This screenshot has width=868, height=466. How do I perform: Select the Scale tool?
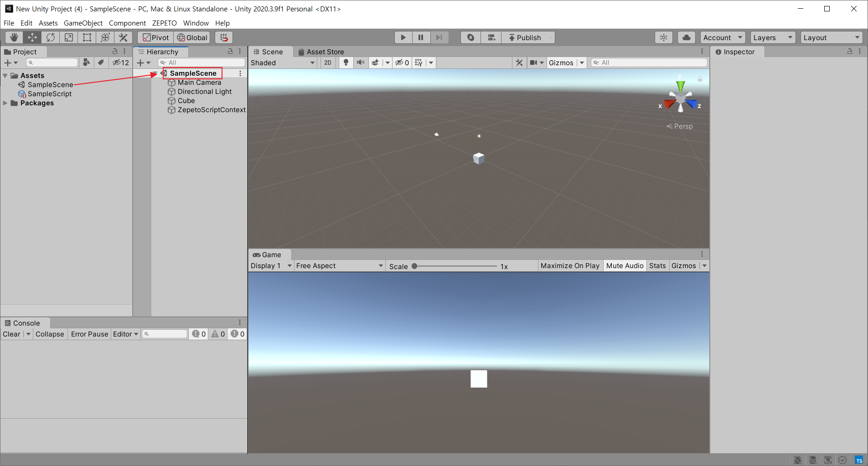coord(69,37)
